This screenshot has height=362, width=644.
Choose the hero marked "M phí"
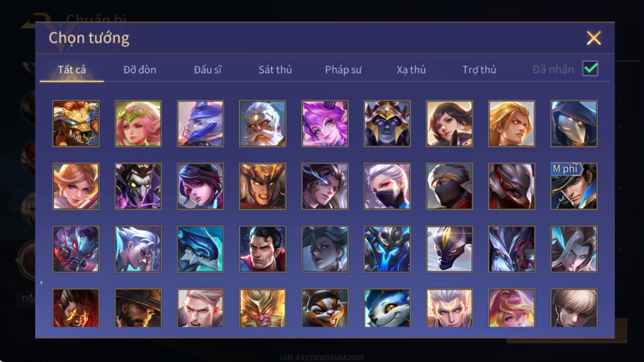pos(574,186)
